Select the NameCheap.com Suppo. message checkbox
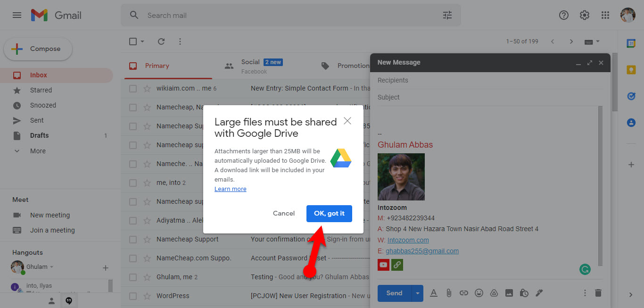 (133, 258)
